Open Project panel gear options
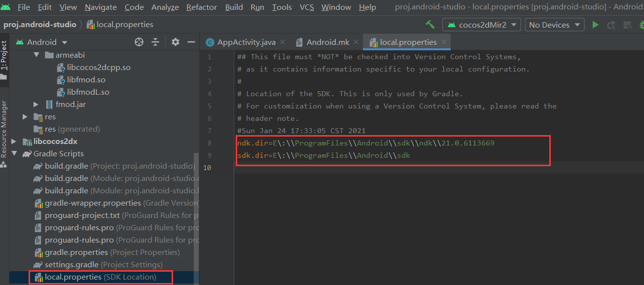The image size is (644, 285). pos(175,42)
